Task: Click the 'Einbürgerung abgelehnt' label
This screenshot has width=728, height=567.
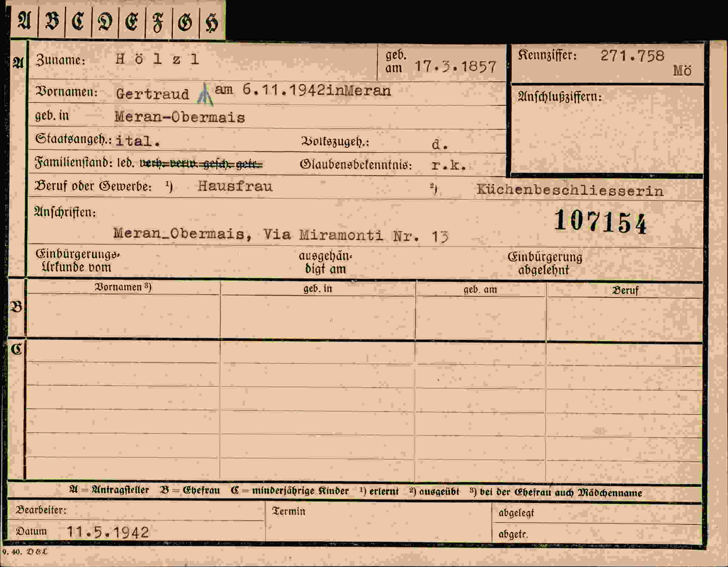Action: pos(545,263)
